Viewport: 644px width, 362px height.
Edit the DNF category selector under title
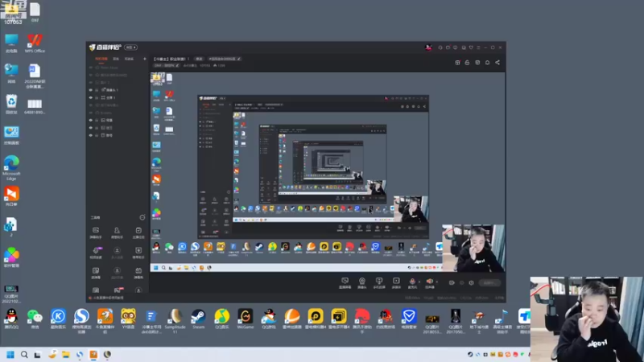pyautogui.click(x=166, y=65)
